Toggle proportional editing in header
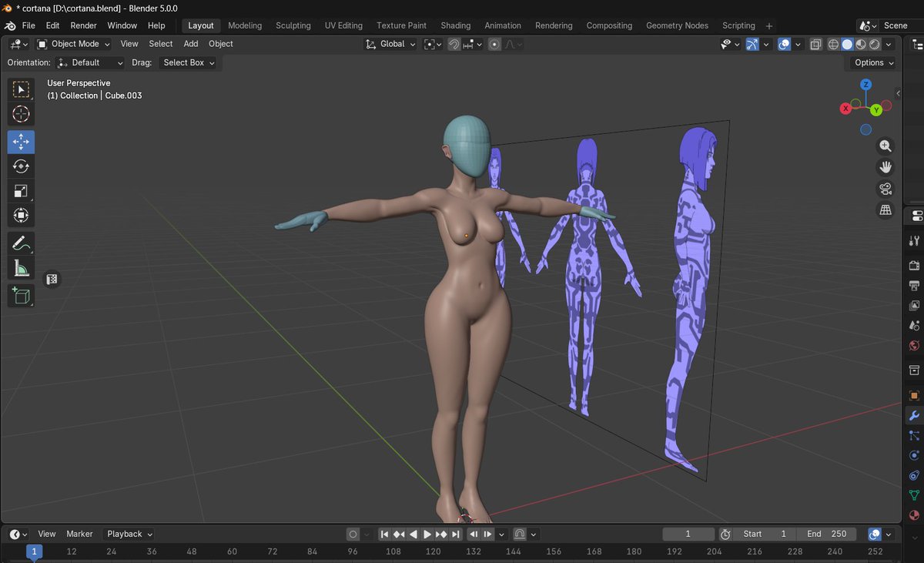 point(494,44)
